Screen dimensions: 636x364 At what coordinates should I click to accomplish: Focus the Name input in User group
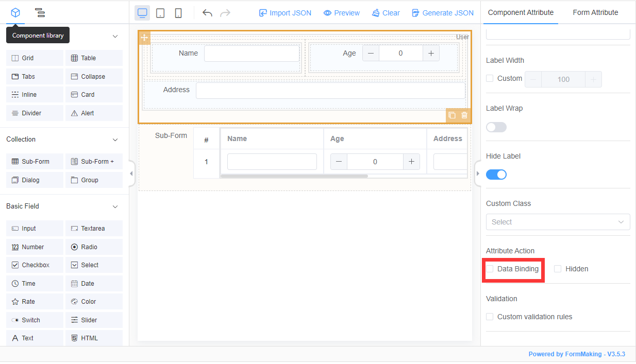tap(252, 54)
